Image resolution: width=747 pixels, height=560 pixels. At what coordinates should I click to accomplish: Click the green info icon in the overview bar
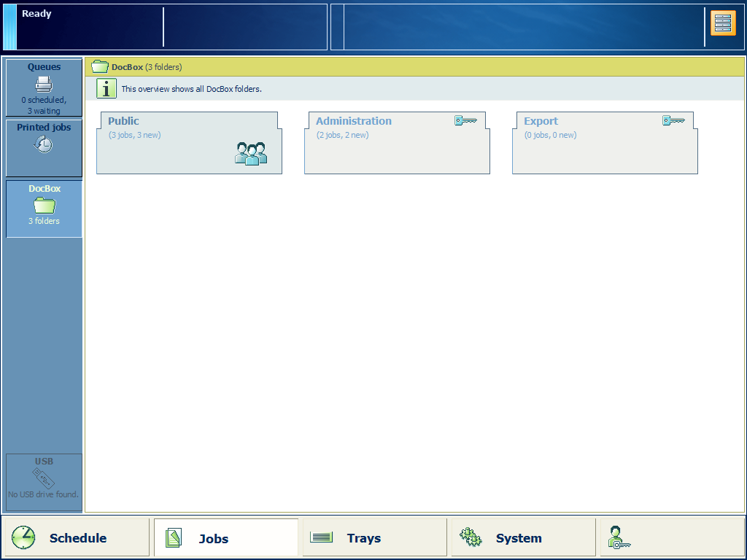point(107,88)
